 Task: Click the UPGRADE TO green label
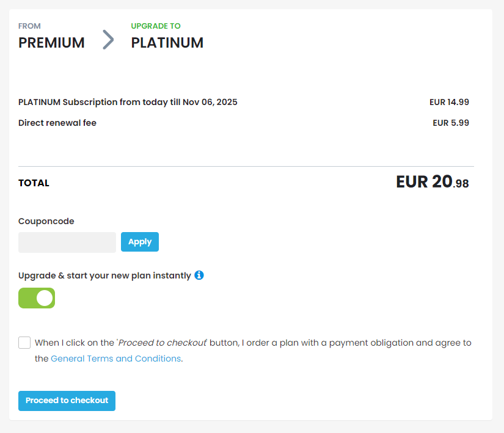coord(156,26)
